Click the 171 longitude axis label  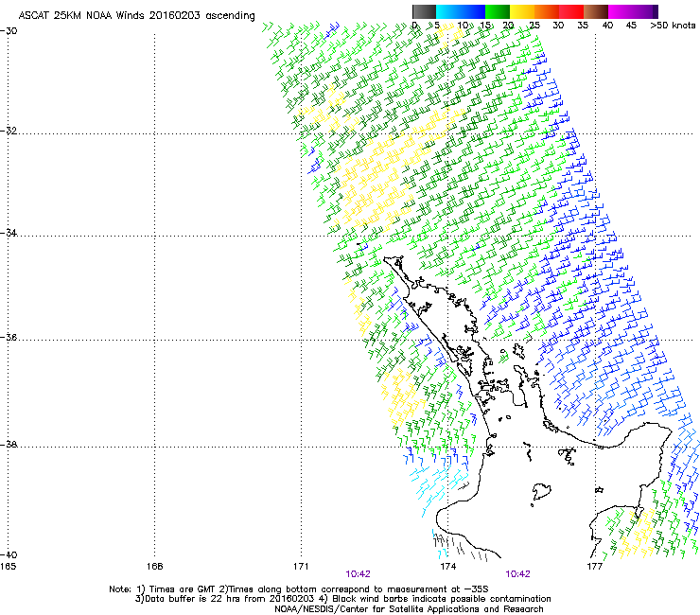301,567
